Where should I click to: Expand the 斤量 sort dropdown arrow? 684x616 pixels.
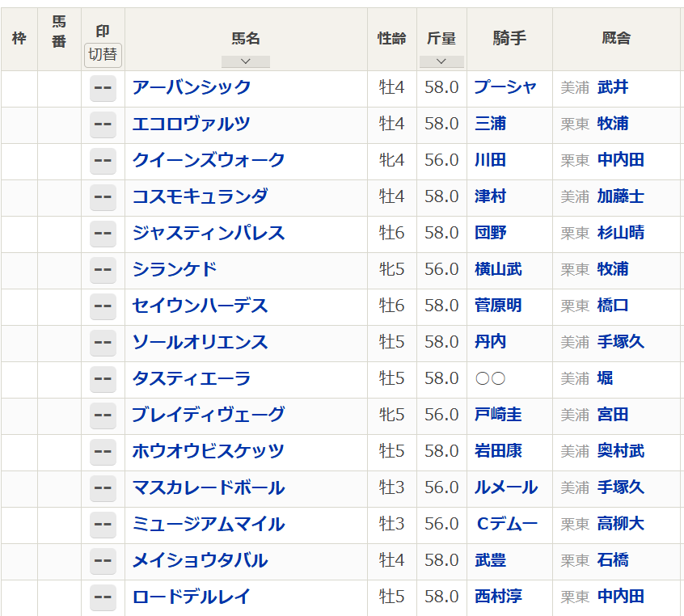pos(441,61)
